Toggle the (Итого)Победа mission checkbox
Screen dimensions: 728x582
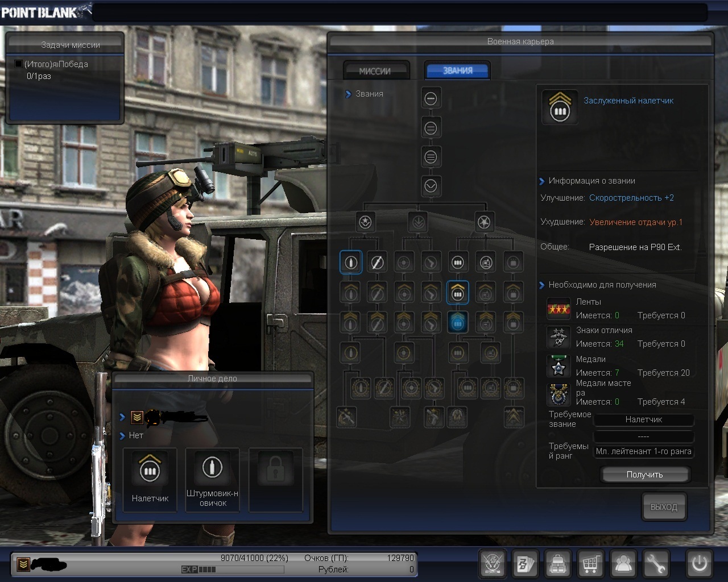tap(18, 64)
